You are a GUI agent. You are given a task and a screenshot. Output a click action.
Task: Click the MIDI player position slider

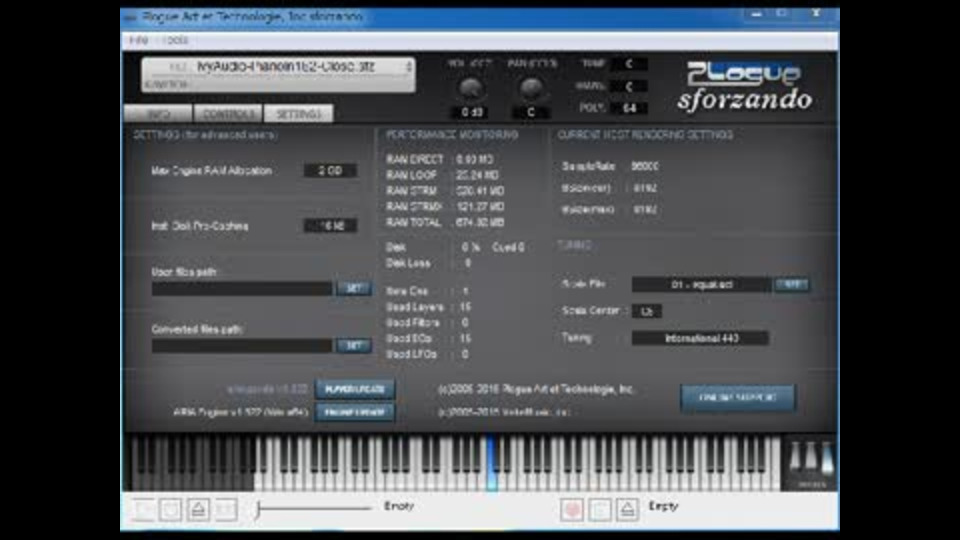[313, 508]
